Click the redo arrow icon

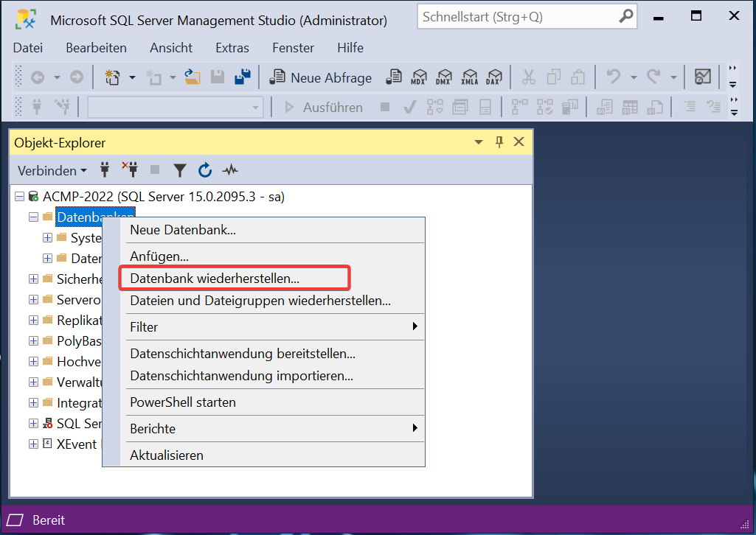tap(653, 77)
